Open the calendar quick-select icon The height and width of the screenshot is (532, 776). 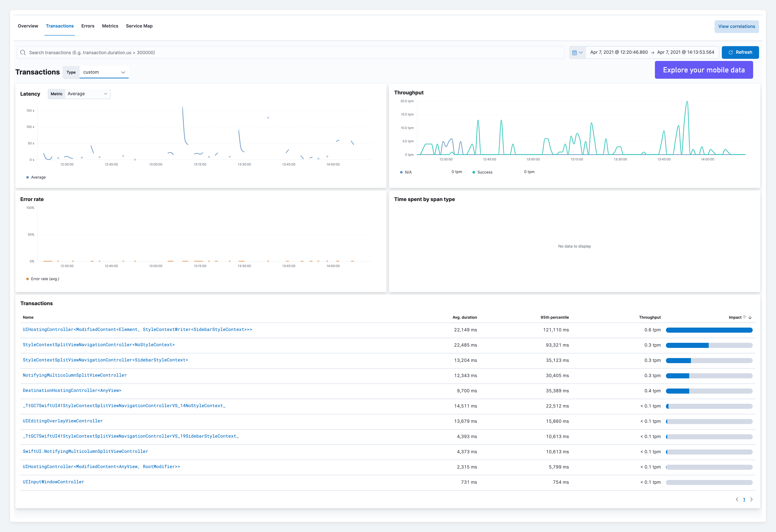point(574,52)
